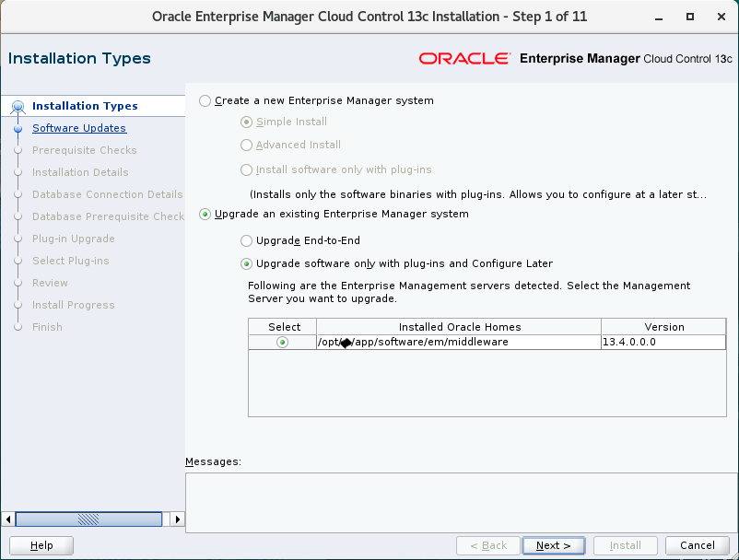
Task: Click the sidebar scroll left arrow
Action: click(x=8, y=519)
